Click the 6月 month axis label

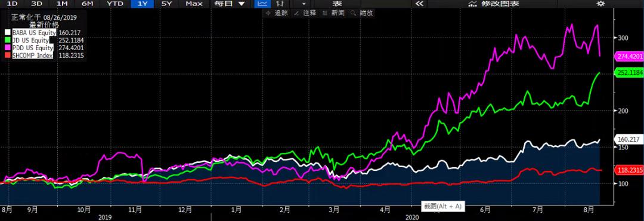tap(485, 210)
